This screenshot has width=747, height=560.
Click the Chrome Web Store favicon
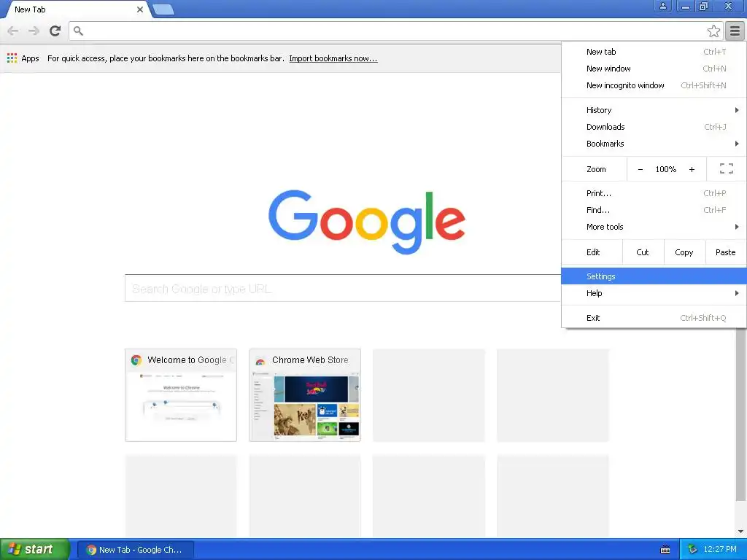click(260, 360)
